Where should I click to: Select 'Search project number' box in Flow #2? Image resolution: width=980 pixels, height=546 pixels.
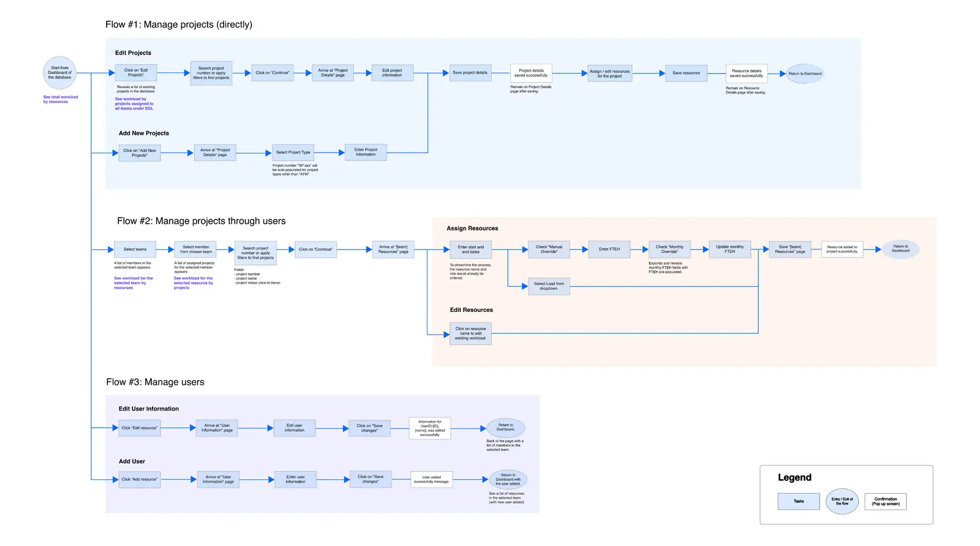click(255, 253)
